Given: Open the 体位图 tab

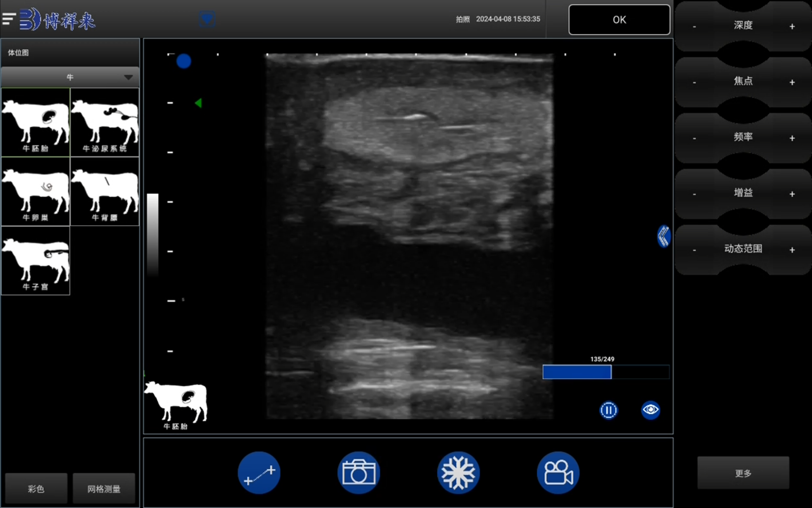Looking at the screenshot, I should pos(18,53).
